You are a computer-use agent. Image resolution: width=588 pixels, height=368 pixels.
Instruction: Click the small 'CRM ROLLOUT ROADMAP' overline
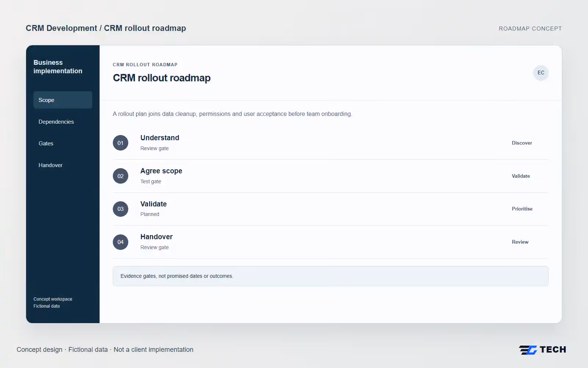coord(145,65)
